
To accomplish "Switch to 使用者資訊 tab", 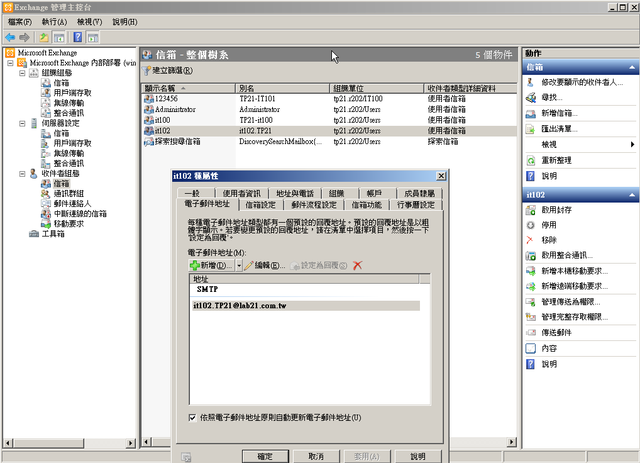I will click(x=241, y=194).
